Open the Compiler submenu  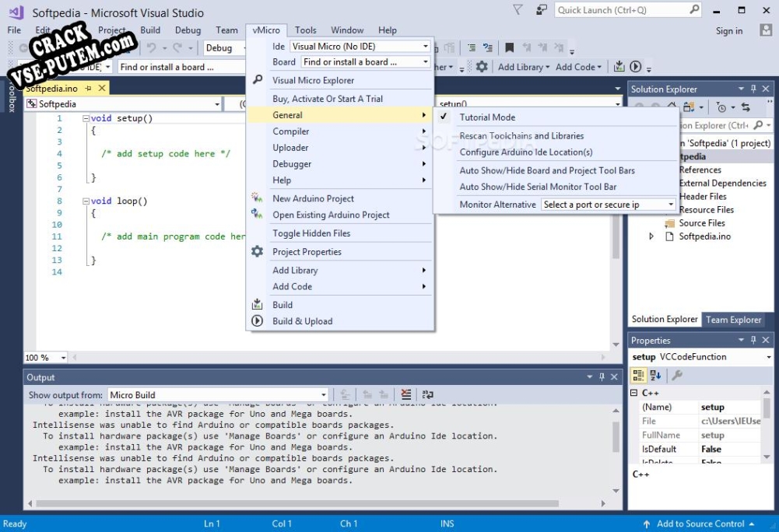tap(340, 131)
